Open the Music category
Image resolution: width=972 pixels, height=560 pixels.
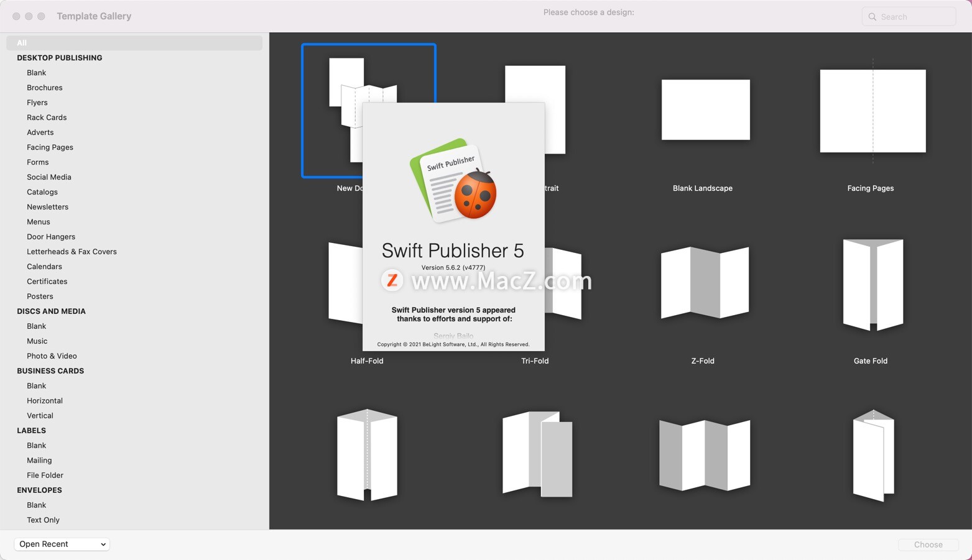37,341
